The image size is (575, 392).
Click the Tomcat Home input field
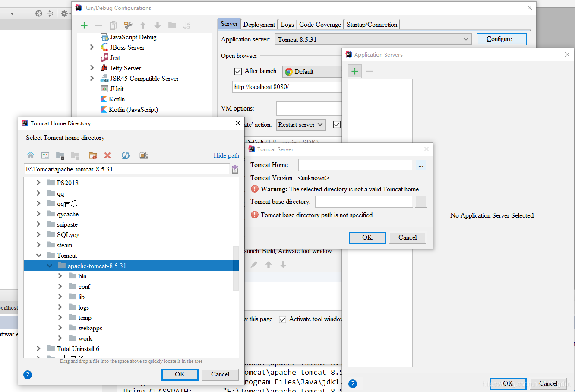[356, 165]
